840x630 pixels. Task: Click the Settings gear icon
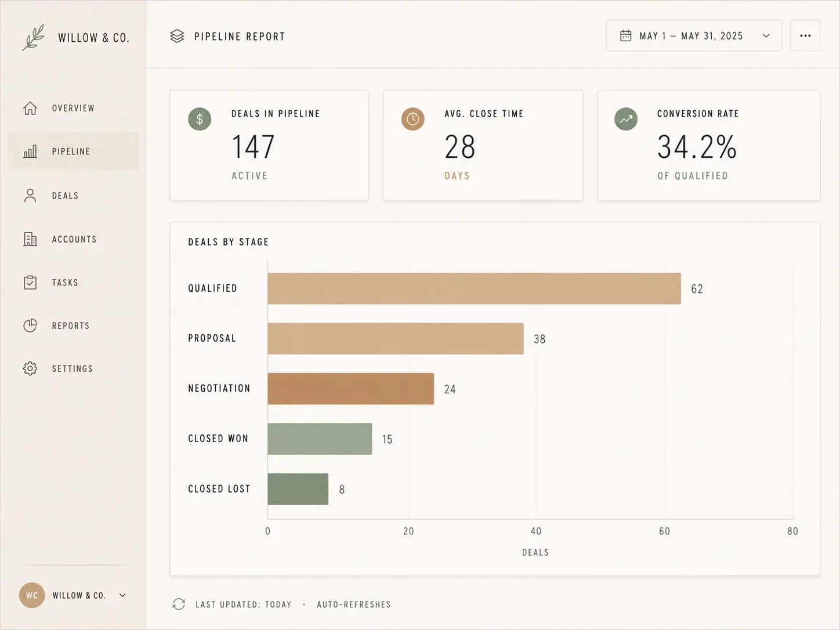tap(30, 368)
